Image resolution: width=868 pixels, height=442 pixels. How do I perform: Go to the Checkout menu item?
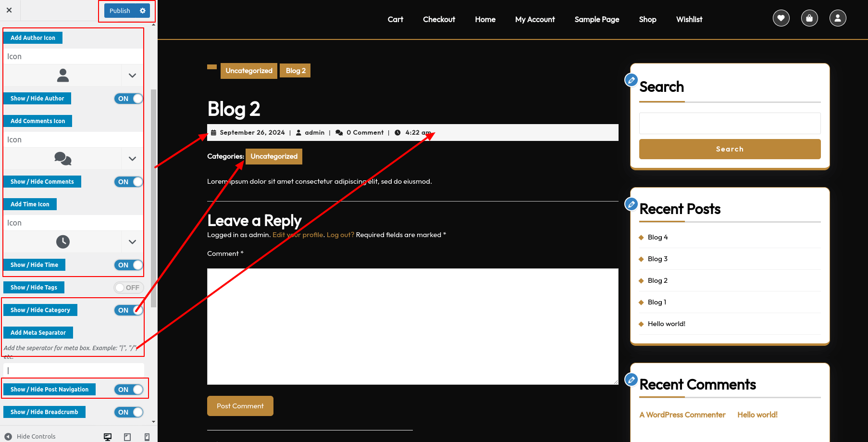[x=439, y=19]
